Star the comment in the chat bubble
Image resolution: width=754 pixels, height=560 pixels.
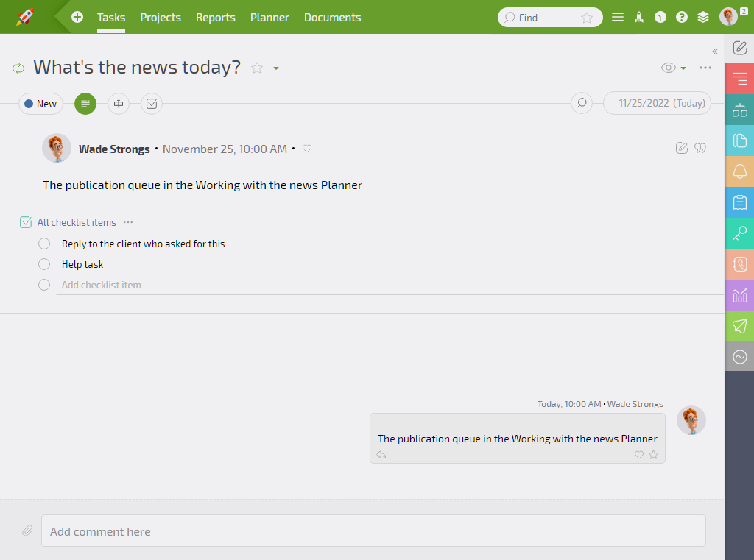(x=654, y=455)
